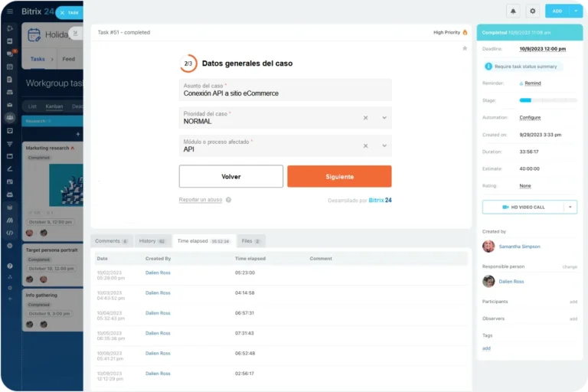Clear the Prioridad del caso selection

click(x=365, y=118)
